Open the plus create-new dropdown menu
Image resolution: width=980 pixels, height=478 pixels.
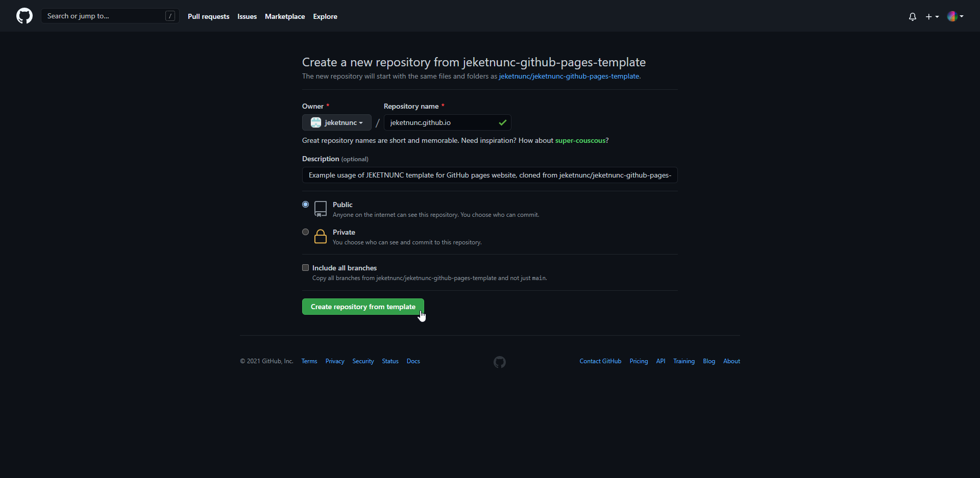point(932,16)
